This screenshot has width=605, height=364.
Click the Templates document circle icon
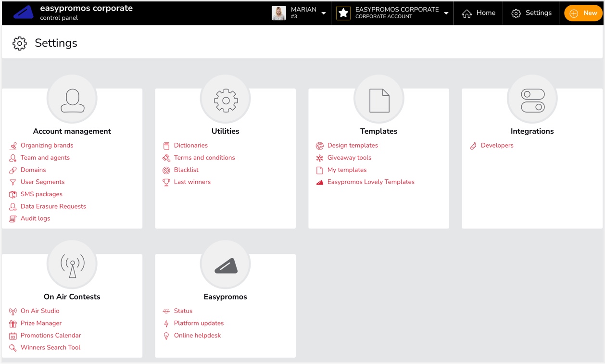[x=379, y=100]
